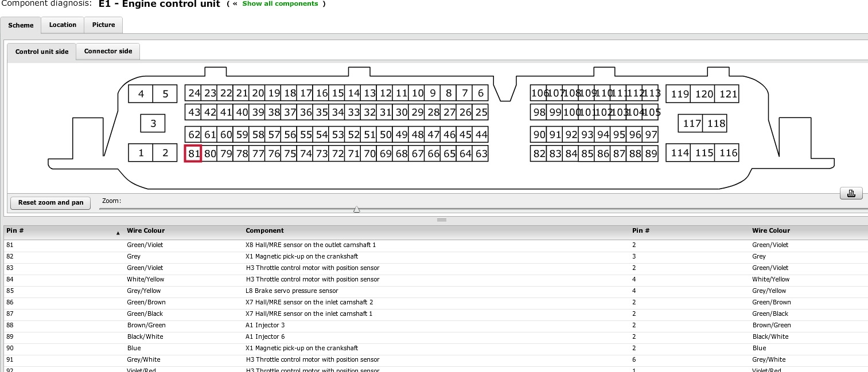Viewport: 868px width, 372px height.
Task: Click pin 90 in the diagram
Action: pyautogui.click(x=539, y=135)
